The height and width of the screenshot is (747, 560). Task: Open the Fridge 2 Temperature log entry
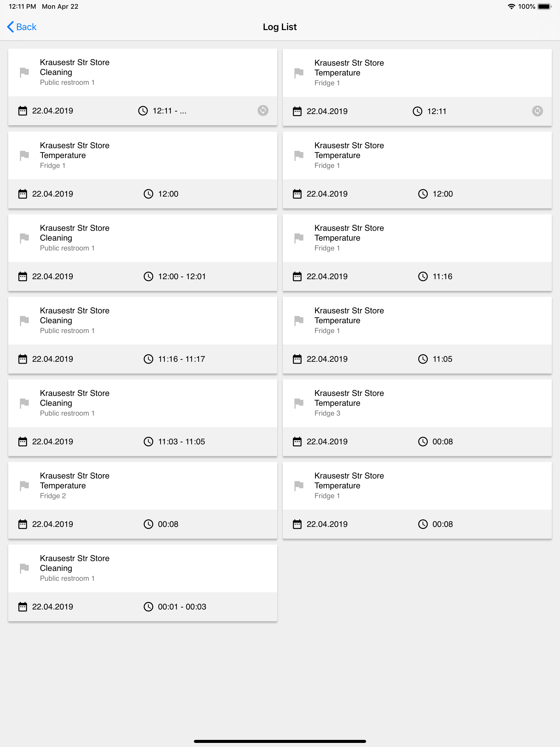(142, 500)
